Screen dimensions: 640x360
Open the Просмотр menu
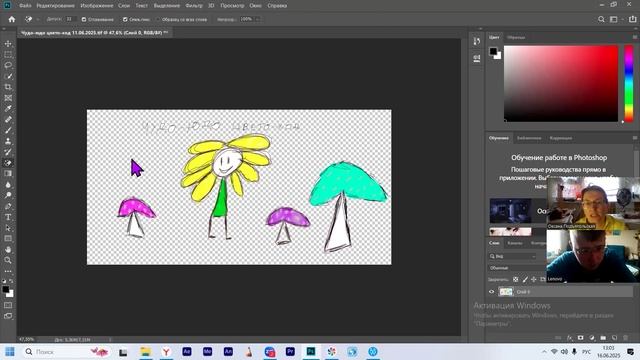[232, 6]
